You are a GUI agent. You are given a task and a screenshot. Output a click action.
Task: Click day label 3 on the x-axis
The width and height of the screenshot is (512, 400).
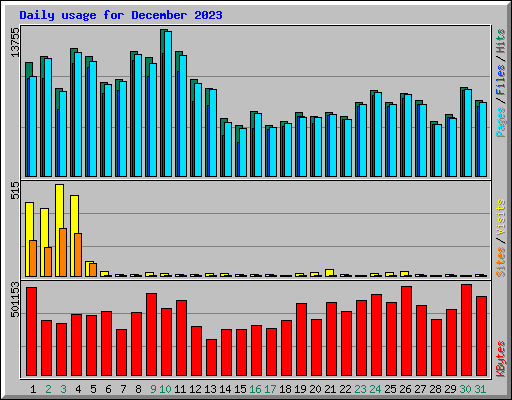point(63,389)
